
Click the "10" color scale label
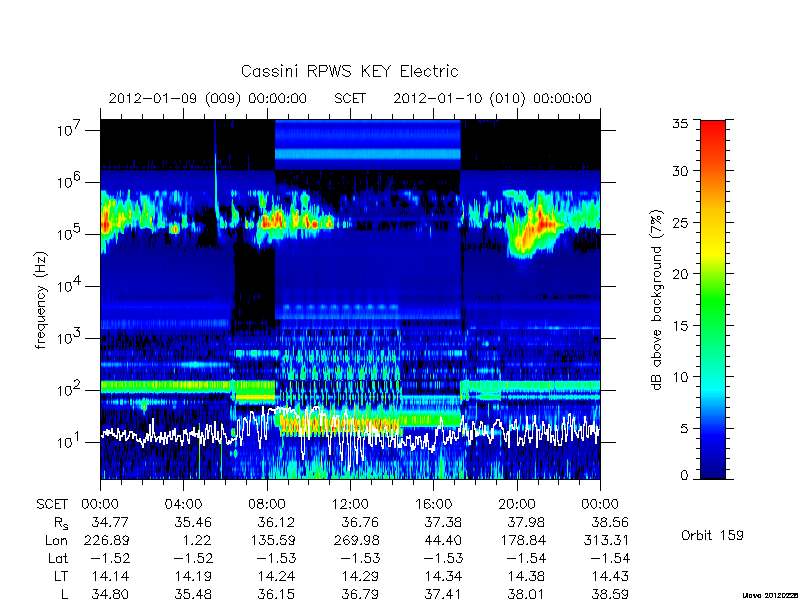(x=680, y=377)
